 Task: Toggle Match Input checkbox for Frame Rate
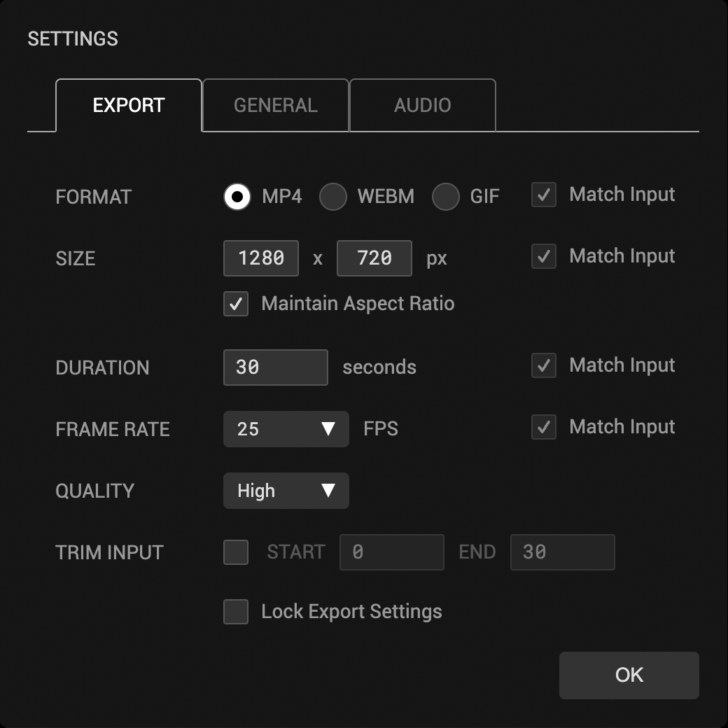(x=544, y=427)
